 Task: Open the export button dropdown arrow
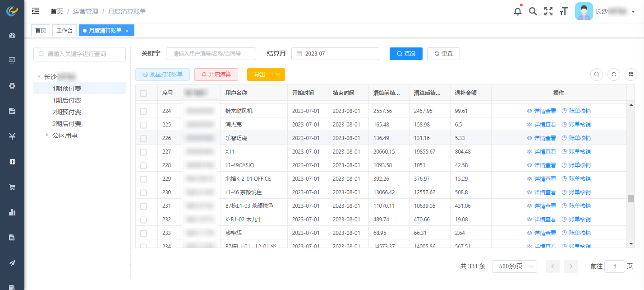(278, 75)
